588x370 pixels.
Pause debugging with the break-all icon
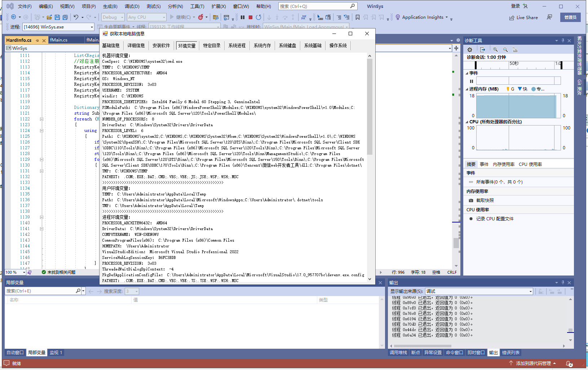click(x=243, y=17)
